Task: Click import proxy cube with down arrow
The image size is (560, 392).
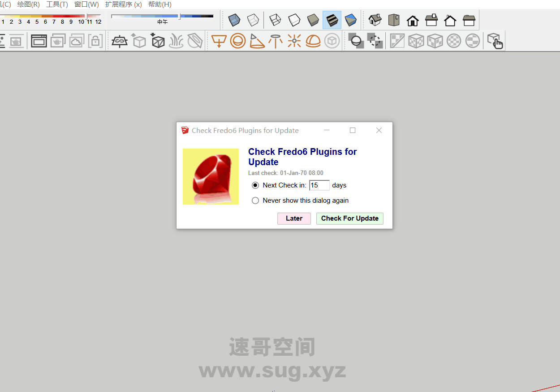Action: point(157,41)
